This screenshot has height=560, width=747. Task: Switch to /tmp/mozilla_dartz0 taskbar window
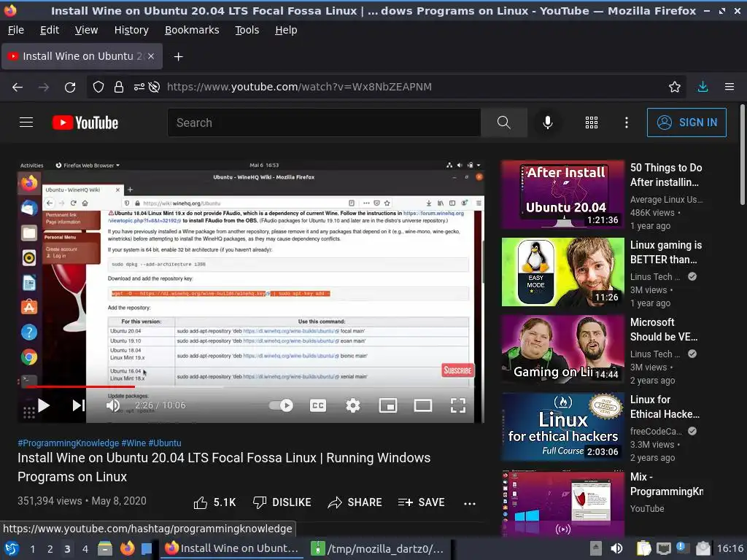[377, 548]
